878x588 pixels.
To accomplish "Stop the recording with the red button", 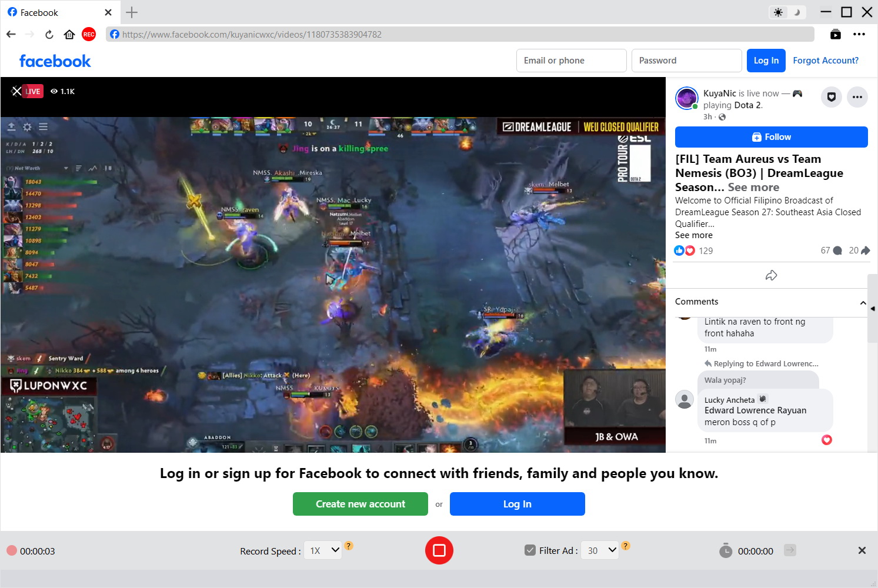I will pos(439,550).
